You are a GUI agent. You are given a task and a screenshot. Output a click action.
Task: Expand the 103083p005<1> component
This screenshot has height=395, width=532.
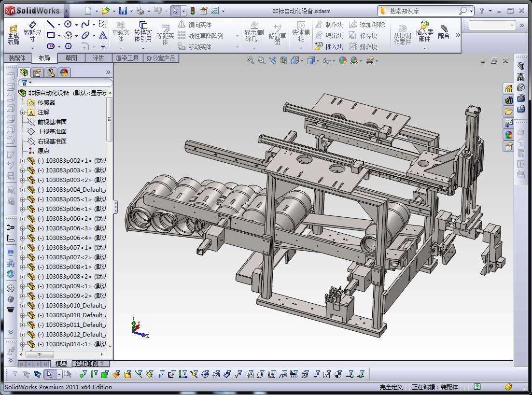coord(22,199)
